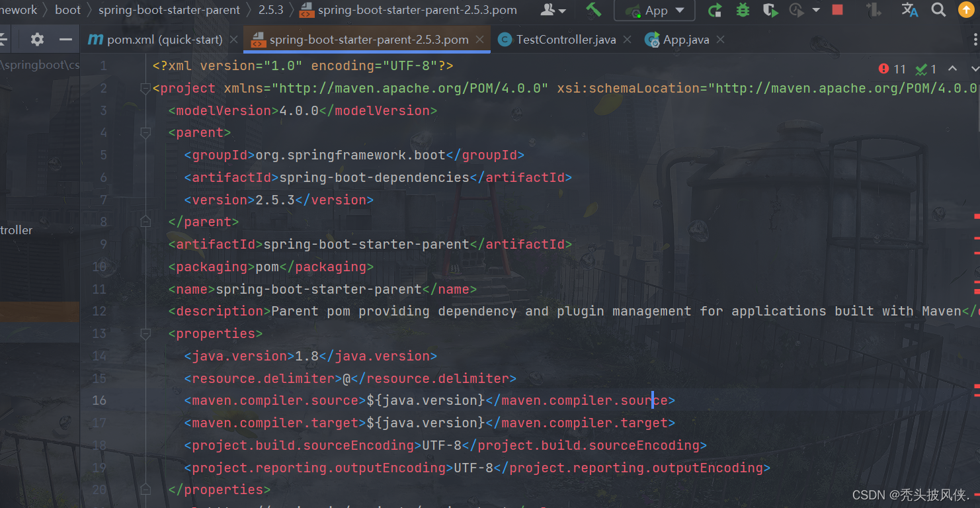Click ${java.version} on the maven.compiler.target line
Viewport: 980px width, 508px height.
pyautogui.click(x=426, y=423)
